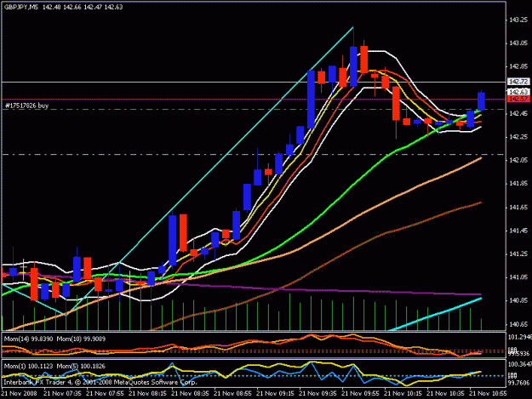Click the 21 Nov 09:55 time label
Image resolution: width=532 pixels, height=399 pixels.
click(360, 394)
